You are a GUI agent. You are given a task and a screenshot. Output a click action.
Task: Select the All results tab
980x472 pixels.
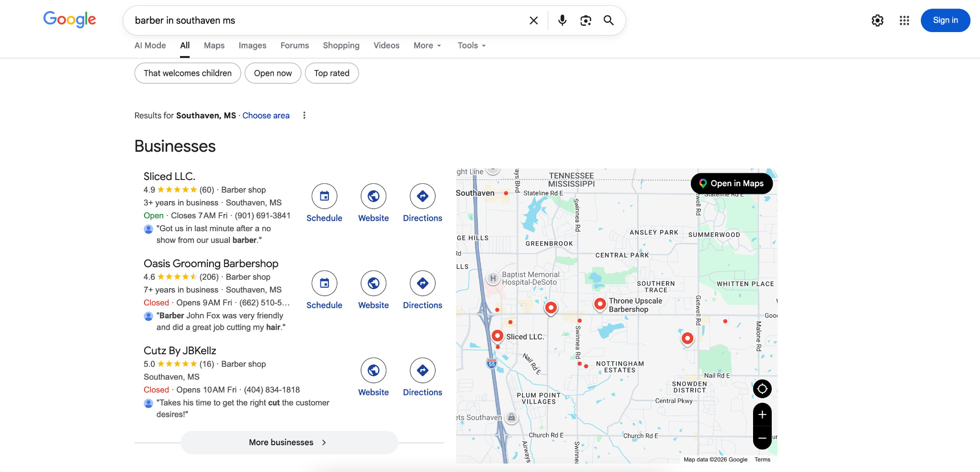(x=185, y=45)
